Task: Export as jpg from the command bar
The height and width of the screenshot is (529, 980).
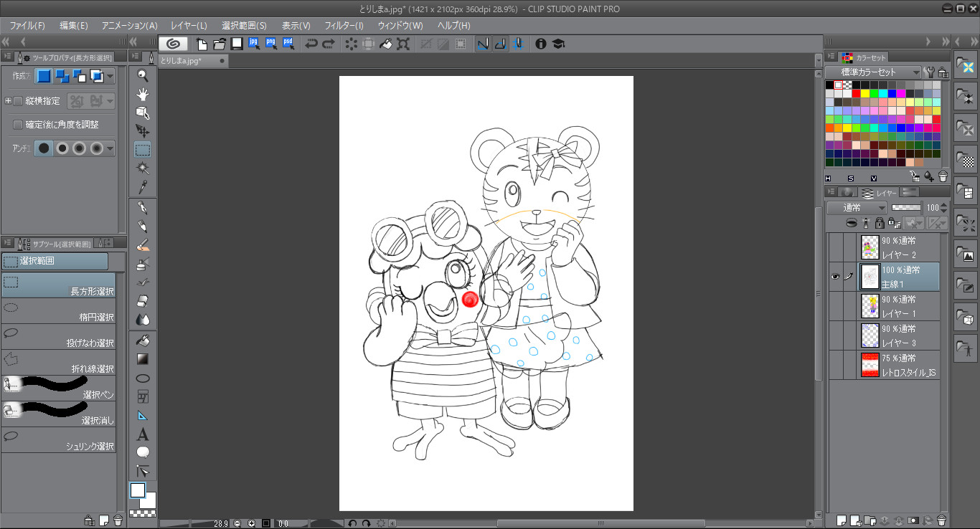Action: 254,43
